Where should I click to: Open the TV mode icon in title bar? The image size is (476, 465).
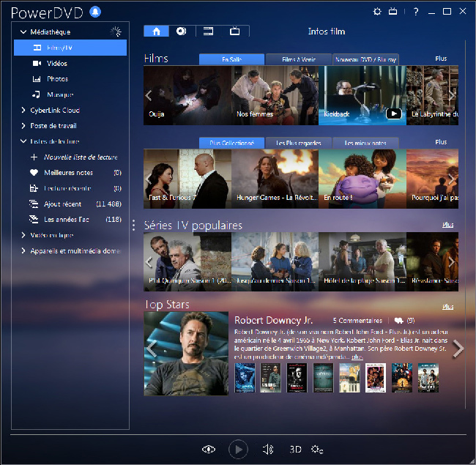[x=393, y=12]
